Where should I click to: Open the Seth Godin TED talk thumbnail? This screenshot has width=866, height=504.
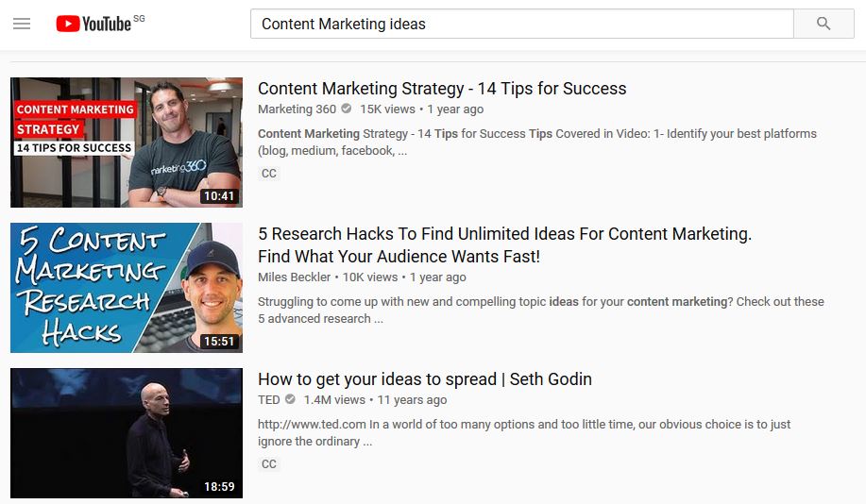[x=127, y=433]
